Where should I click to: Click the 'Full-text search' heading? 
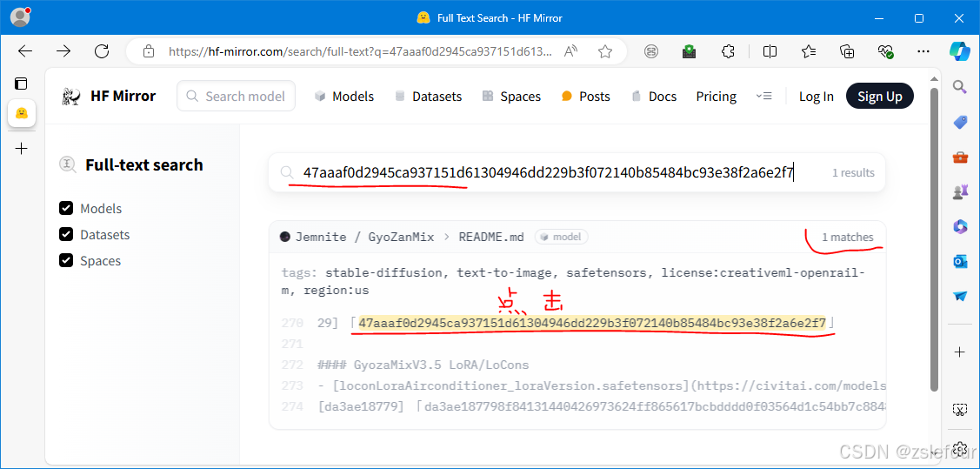tap(143, 165)
